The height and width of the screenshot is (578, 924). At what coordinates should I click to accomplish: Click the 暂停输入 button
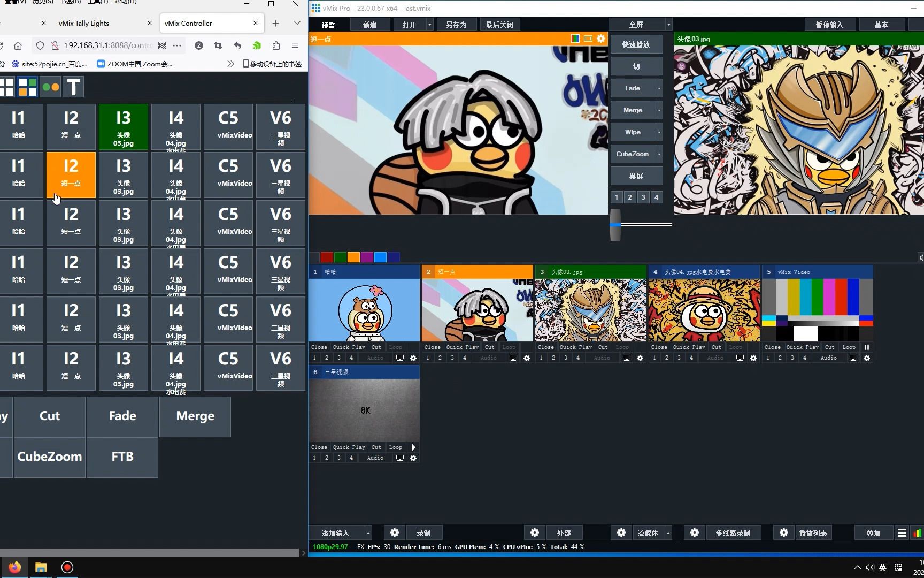pos(829,25)
